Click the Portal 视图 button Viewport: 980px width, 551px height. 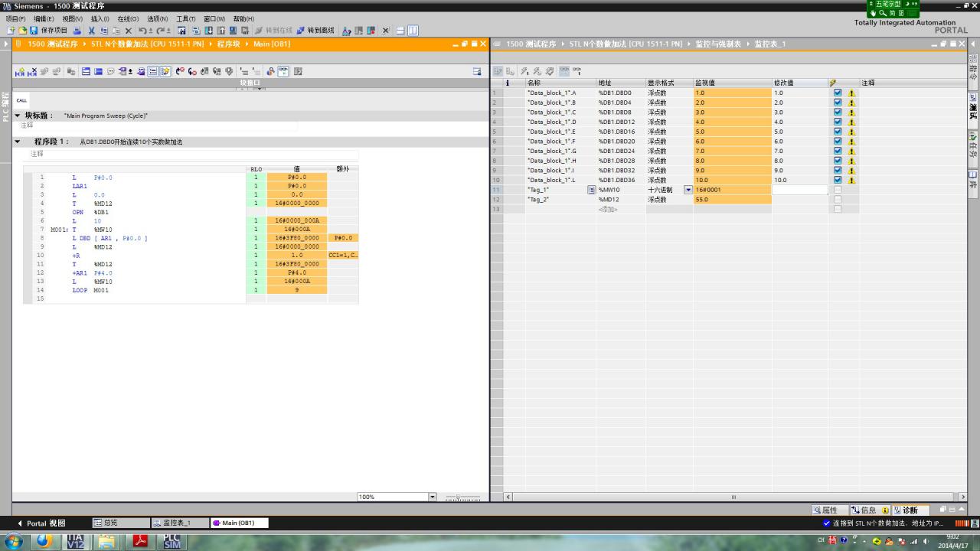click(41, 523)
